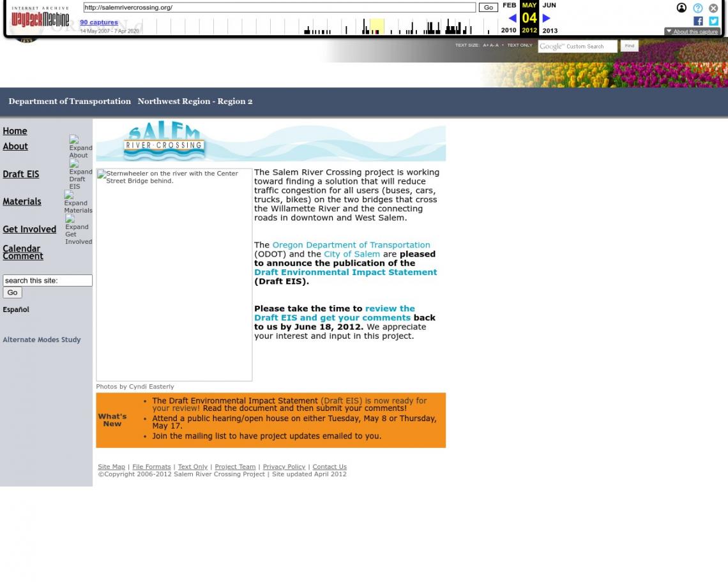Open the Wayback help icon
Viewport: 728px width, 582px height.
click(697, 8)
